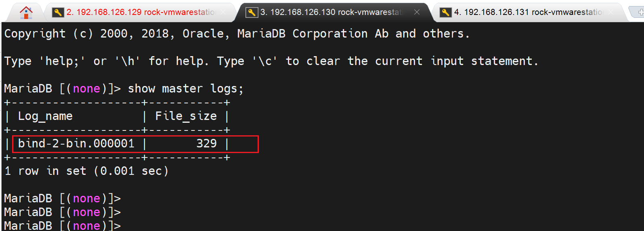Close the 192.168.126.131 session tab

pos(611,12)
